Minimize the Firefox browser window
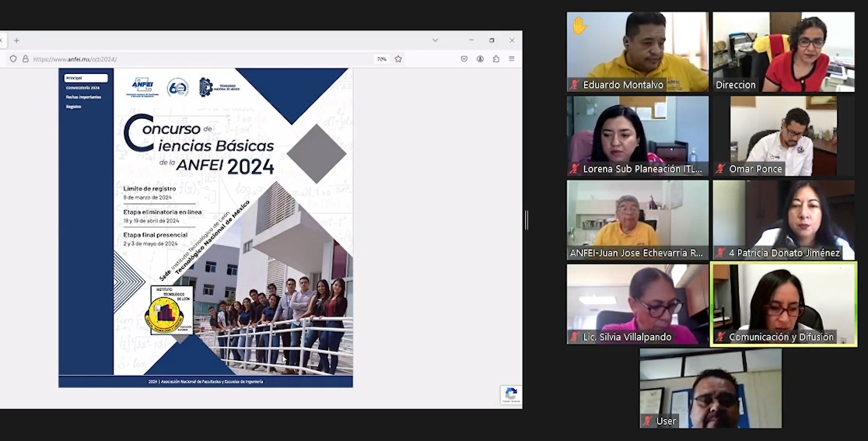Image resolution: width=868 pixels, height=441 pixels. [471, 40]
